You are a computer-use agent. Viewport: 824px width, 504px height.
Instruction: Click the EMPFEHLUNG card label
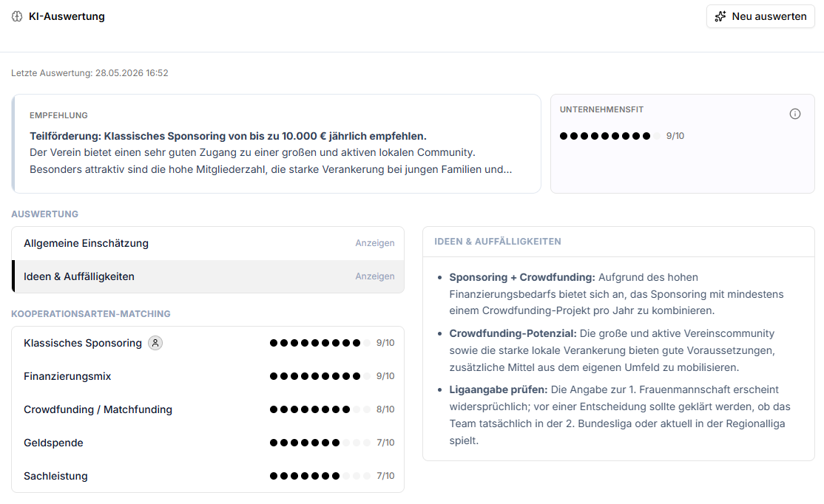coord(59,115)
